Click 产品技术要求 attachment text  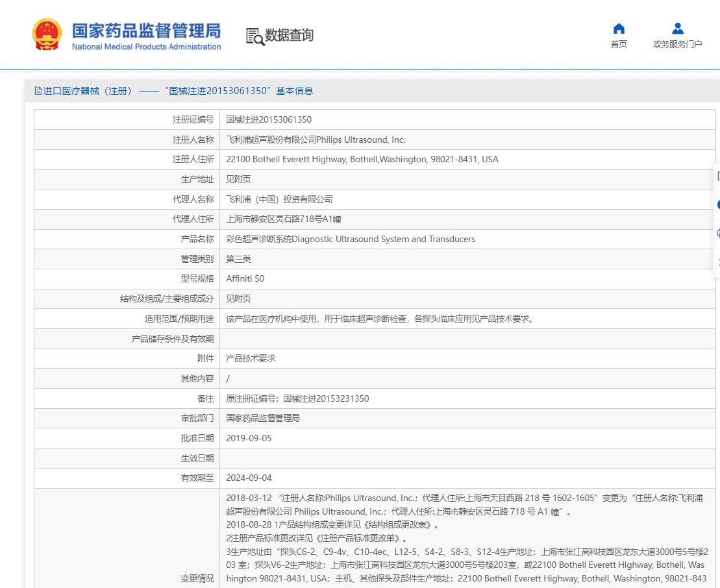coord(251,358)
